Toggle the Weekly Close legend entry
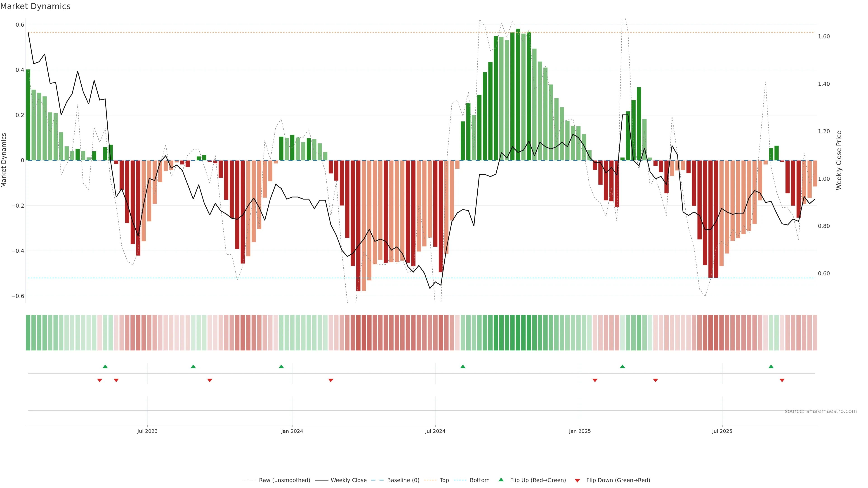Screen dimensions: 868x488 (348, 480)
